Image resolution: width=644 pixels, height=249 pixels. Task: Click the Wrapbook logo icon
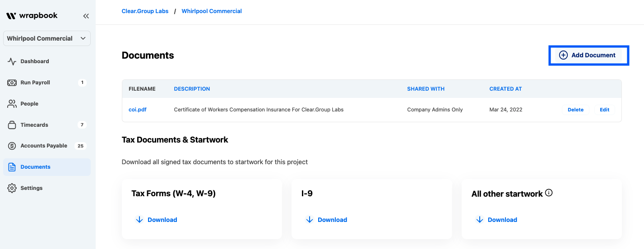[x=11, y=16]
